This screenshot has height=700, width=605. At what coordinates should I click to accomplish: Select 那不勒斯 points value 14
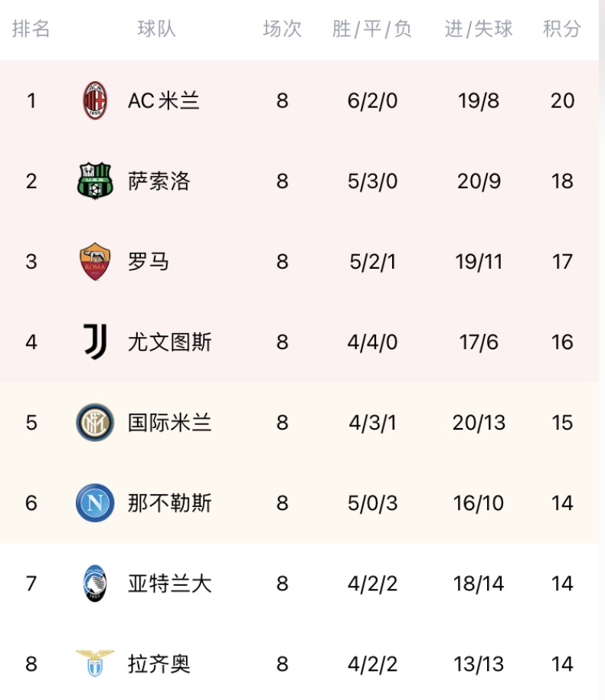(x=562, y=503)
